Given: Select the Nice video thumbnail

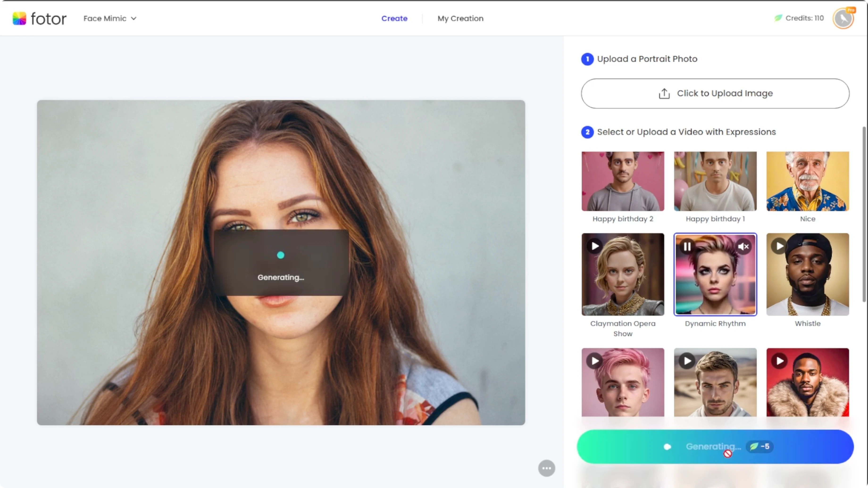Looking at the screenshot, I should tap(807, 181).
